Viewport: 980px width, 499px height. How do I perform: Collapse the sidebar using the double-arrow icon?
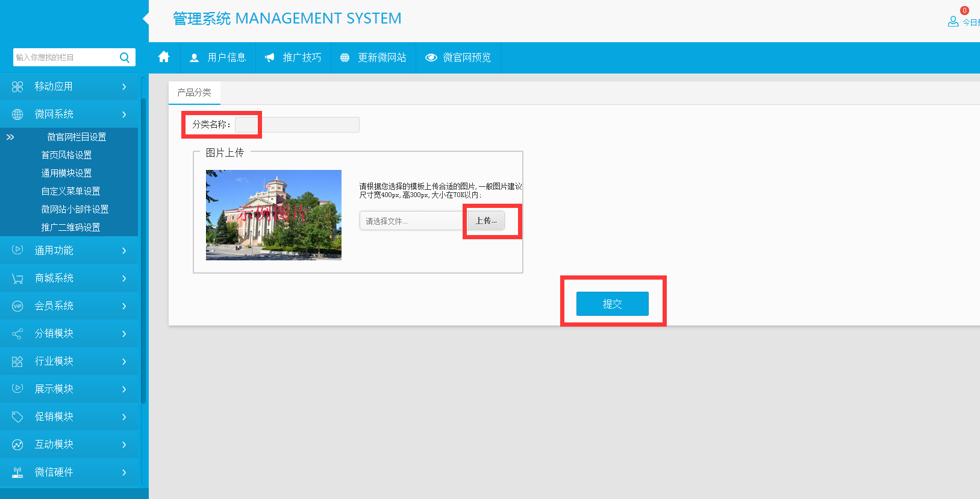point(10,137)
